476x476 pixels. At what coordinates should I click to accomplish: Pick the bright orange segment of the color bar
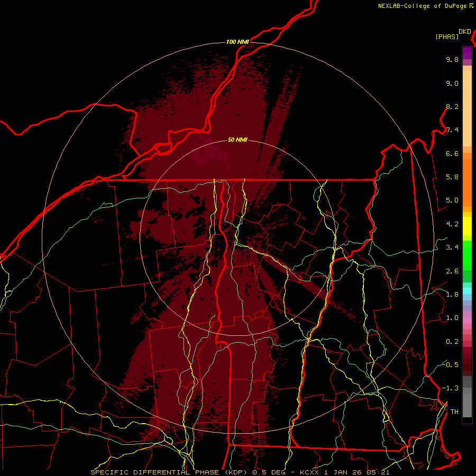(x=467, y=182)
